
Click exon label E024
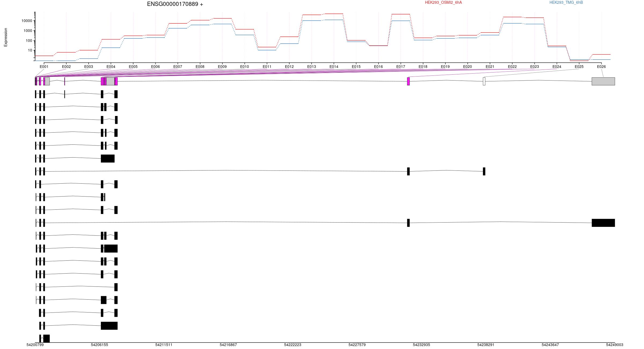click(557, 67)
